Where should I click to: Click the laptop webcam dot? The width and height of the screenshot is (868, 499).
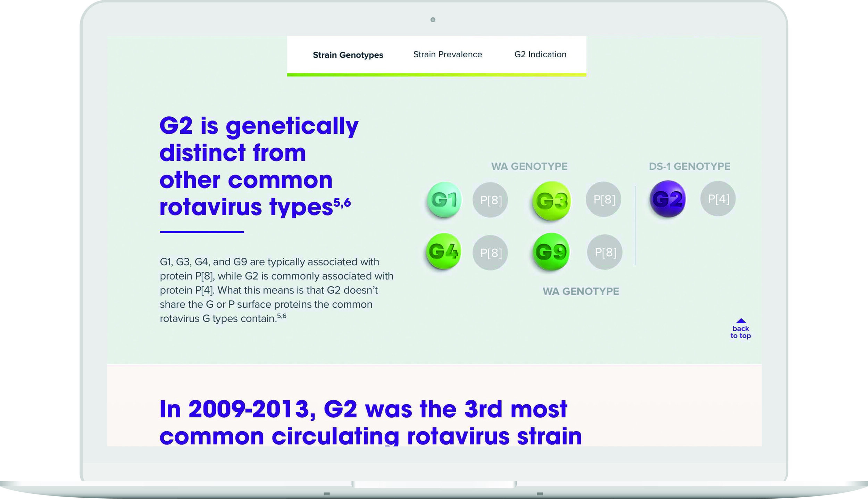pyautogui.click(x=433, y=20)
